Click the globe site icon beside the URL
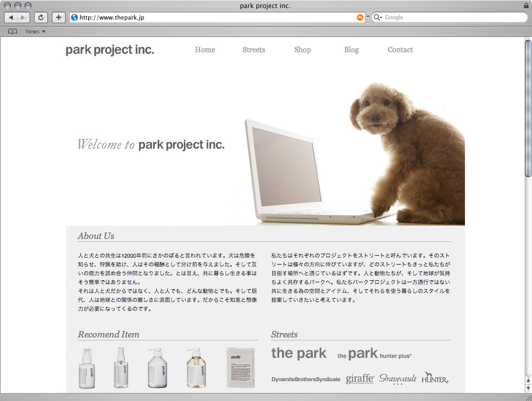The height and width of the screenshot is (401, 532). (74, 18)
